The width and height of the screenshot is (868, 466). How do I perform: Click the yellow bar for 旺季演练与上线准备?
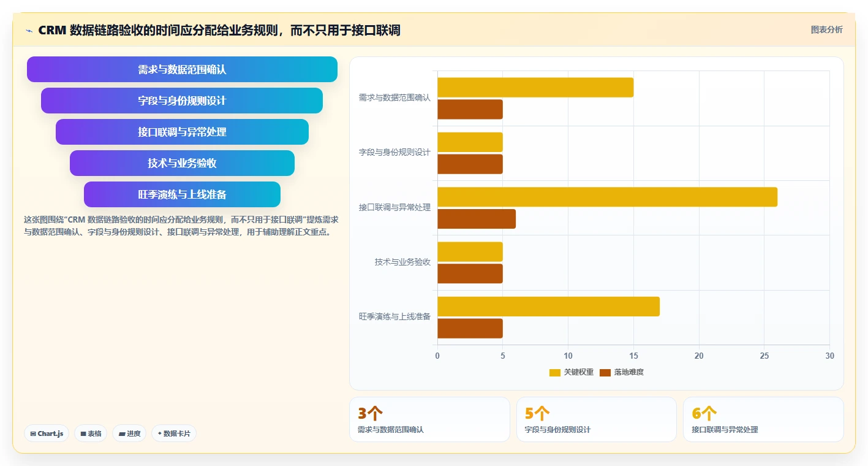548,307
